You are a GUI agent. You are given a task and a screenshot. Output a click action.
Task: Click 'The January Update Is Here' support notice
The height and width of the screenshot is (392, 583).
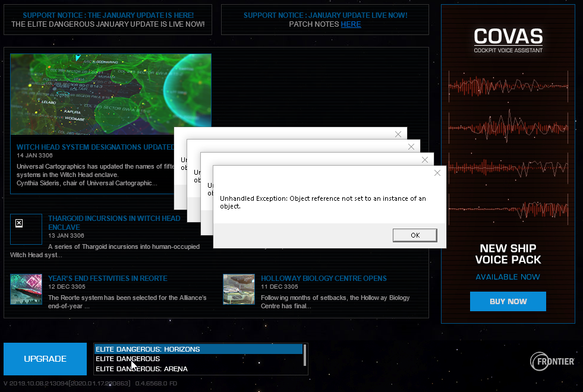pyautogui.click(x=108, y=15)
